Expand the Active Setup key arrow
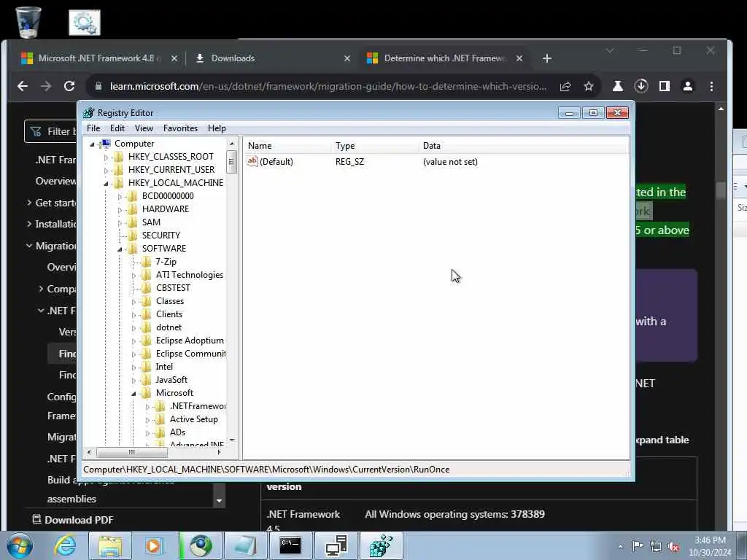747x560 pixels. pyautogui.click(x=147, y=420)
